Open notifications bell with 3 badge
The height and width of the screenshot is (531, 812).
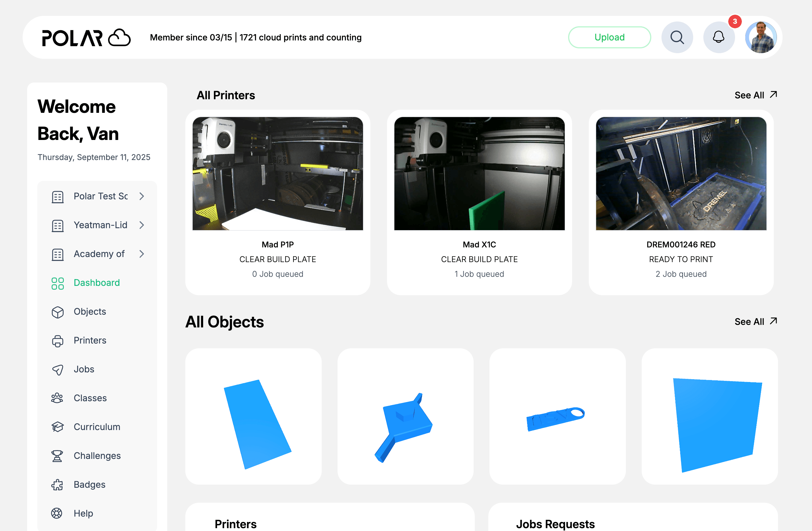pyautogui.click(x=719, y=38)
